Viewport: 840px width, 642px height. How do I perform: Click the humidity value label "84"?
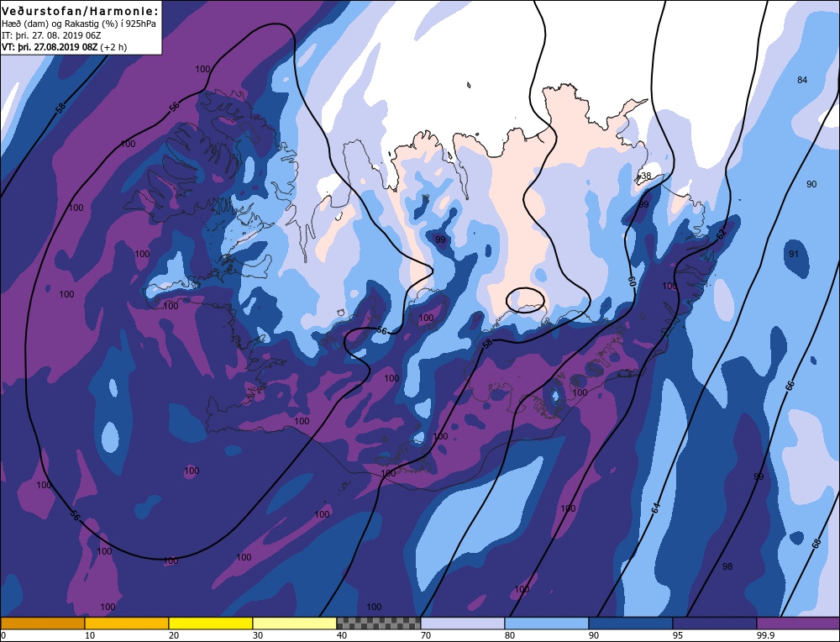pyautogui.click(x=802, y=81)
